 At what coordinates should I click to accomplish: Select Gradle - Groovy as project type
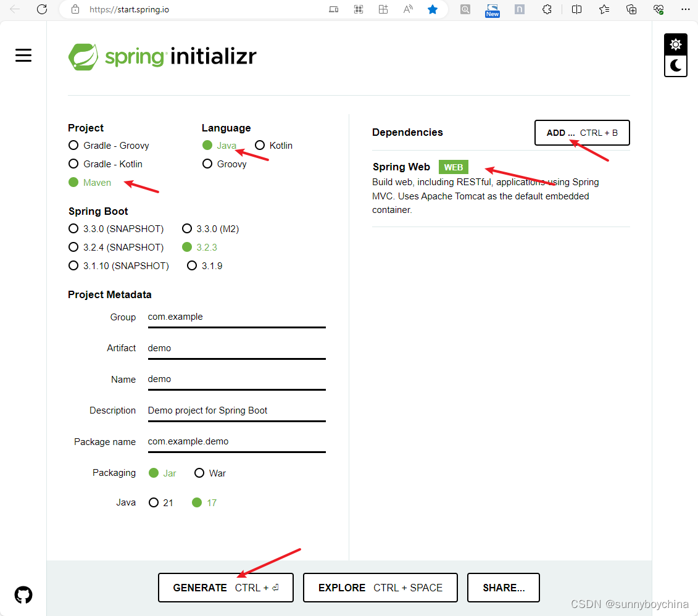[x=72, y=145]
